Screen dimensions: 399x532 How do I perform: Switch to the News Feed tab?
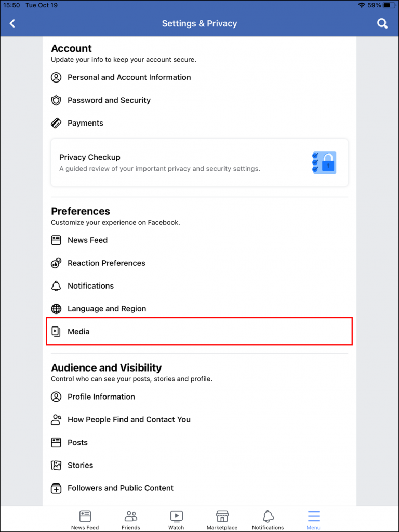click(x=85, y=516)
